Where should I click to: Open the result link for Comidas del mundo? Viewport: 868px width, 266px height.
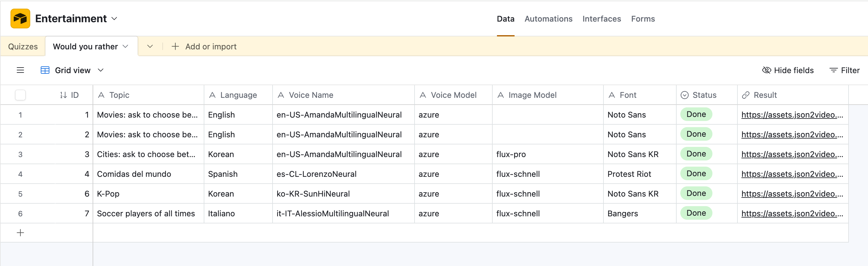click(792, 174)
